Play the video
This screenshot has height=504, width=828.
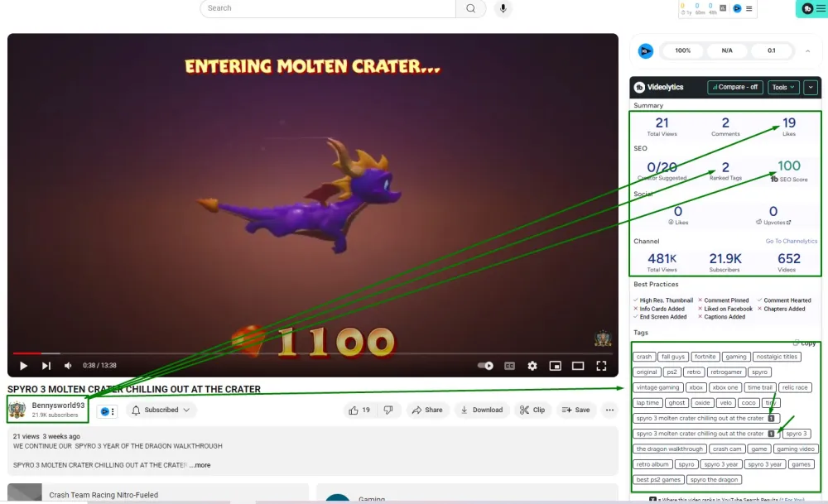pos(23,366)
